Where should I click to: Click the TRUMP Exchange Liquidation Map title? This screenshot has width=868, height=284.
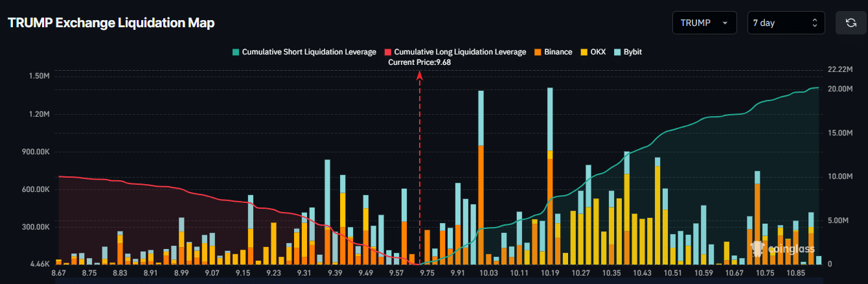(x=111, y=23)
